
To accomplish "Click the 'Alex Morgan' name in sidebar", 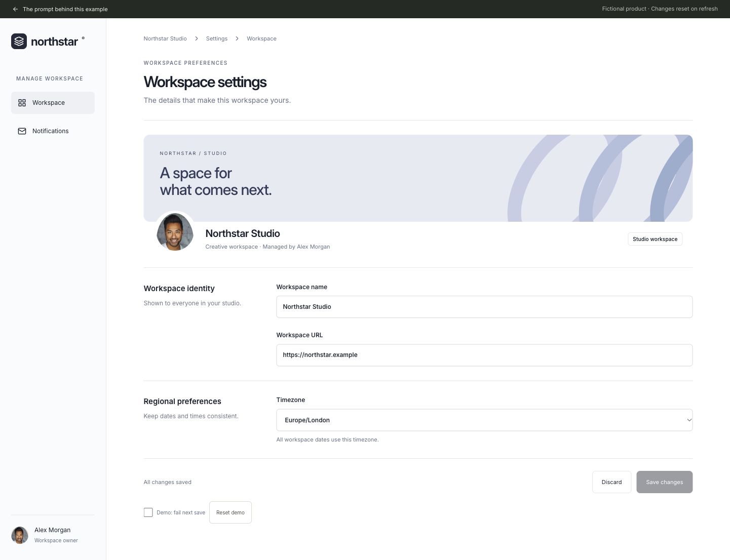I will coord(53,530).
